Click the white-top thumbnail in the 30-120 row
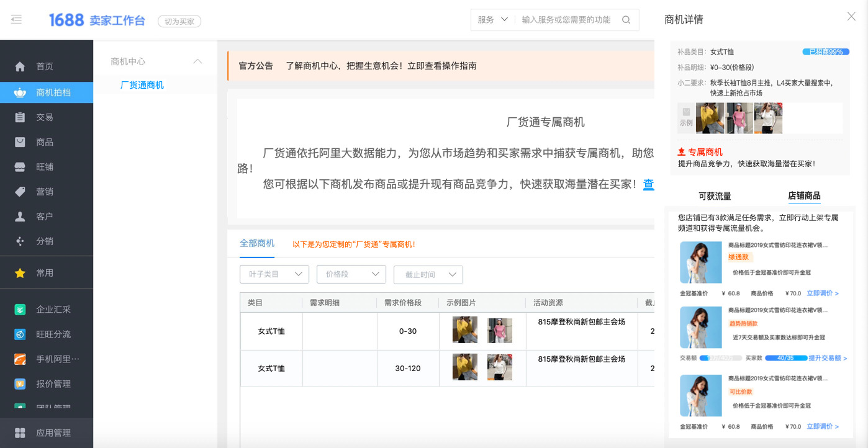 pyautogui.click(x=500, y=367)
